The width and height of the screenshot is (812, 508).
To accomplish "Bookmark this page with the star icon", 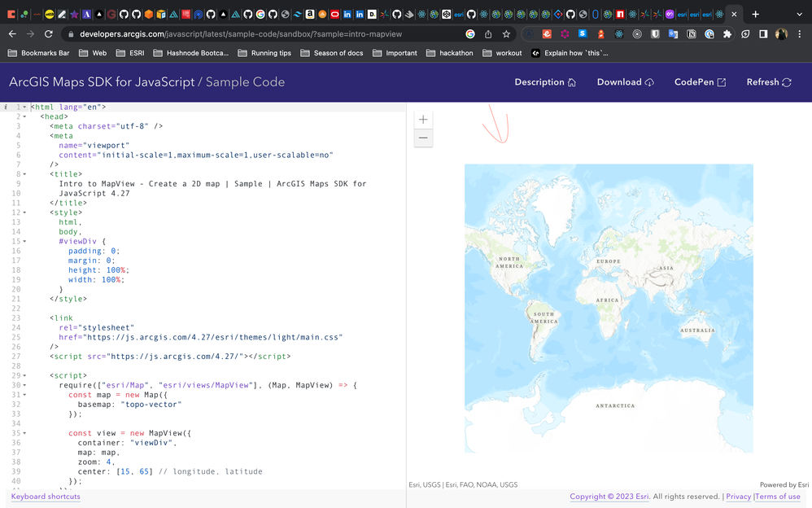I will (506, 33).
